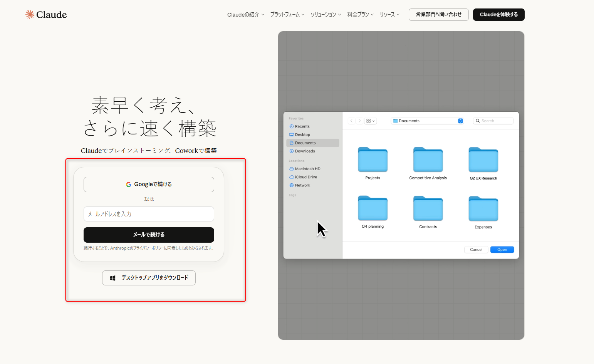This screenshot has height=364, width=594.
Task: Select Downloads in the Finder sidebar
Action: coord(305,151)
